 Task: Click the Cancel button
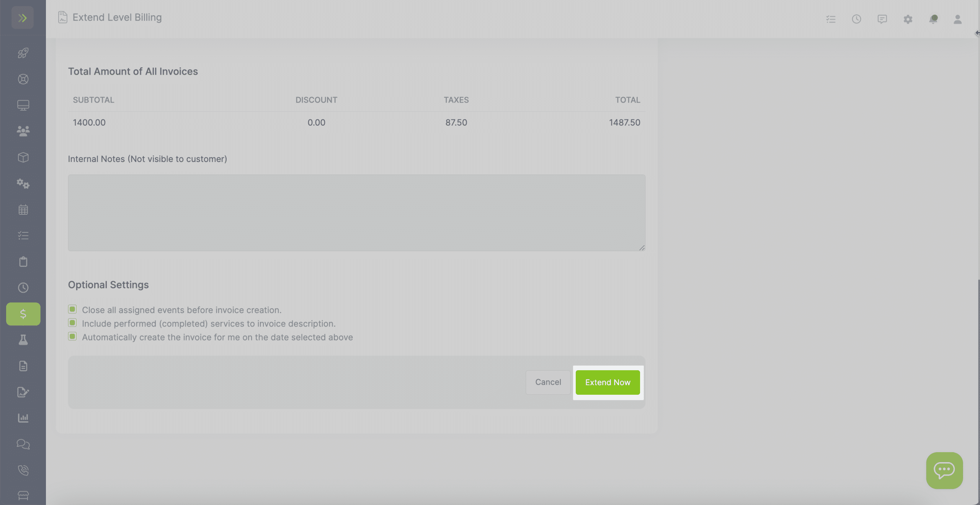(x=548, y=382)
